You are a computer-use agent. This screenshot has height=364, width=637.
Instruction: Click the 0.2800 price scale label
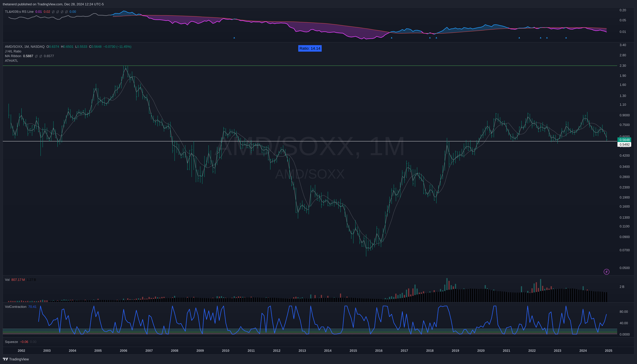pyautogui.click(x=624, y=177)
